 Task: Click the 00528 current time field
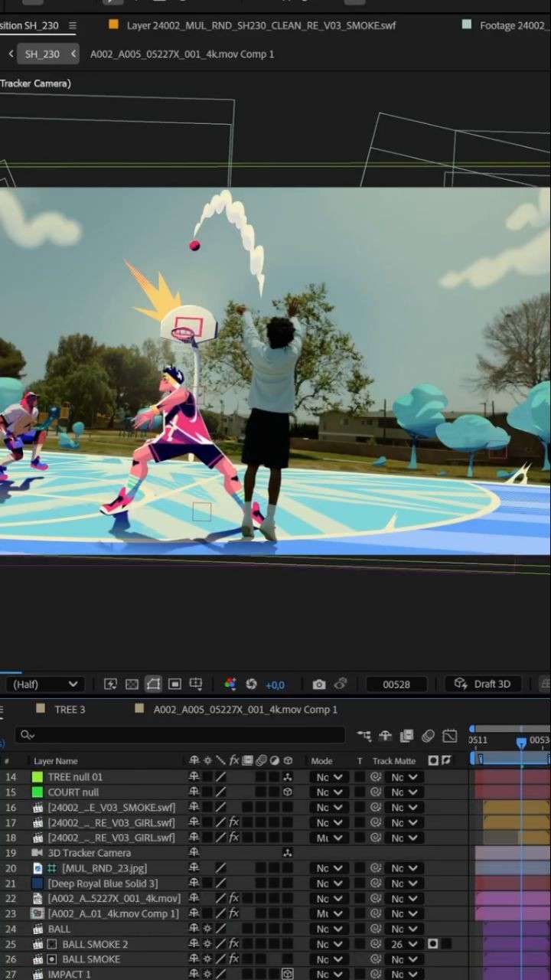tap(396, 684)
